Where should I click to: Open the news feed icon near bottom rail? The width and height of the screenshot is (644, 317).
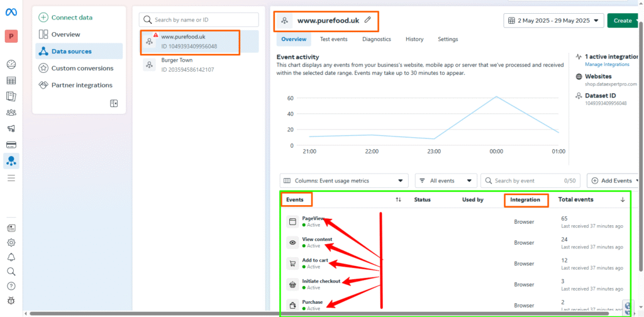click(x=11, y=228)
